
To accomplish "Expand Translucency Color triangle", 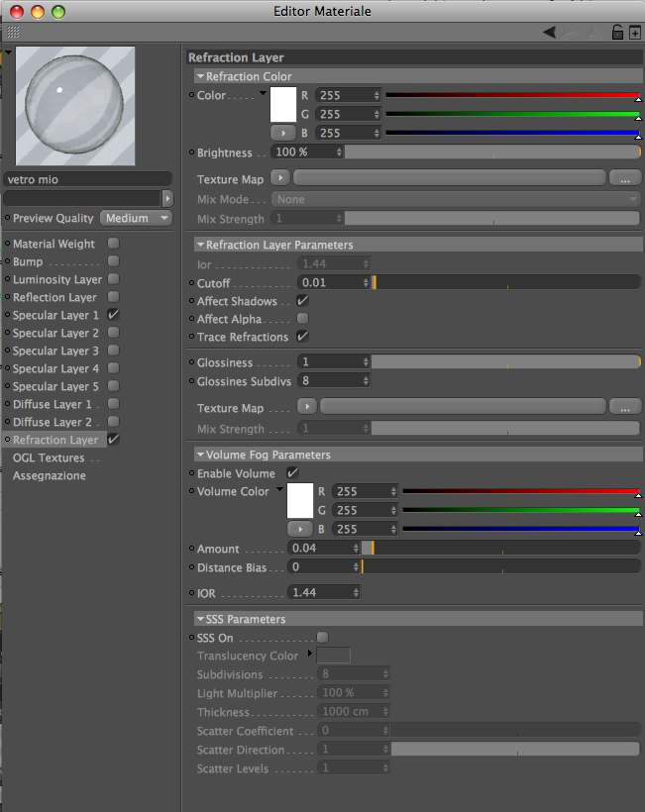I will pos(310,653).
